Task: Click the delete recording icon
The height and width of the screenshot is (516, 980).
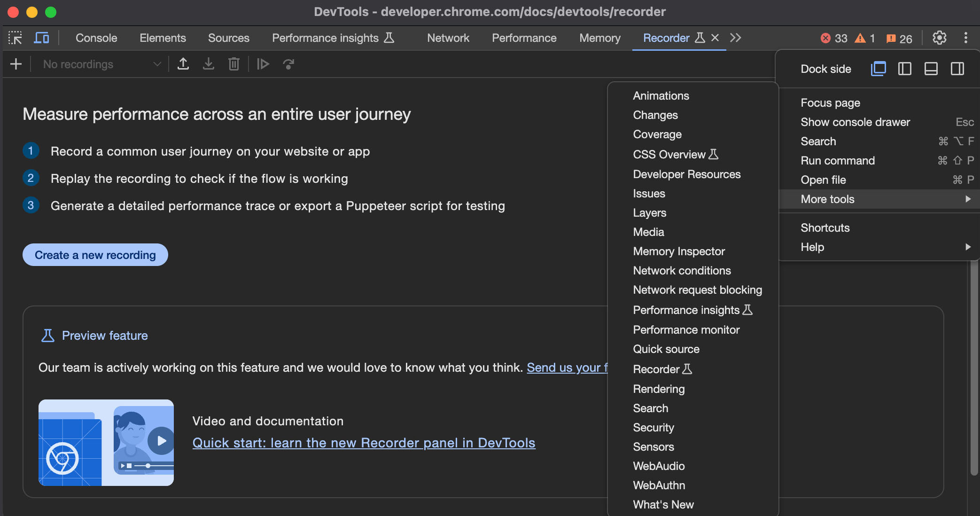Action: 234,63
